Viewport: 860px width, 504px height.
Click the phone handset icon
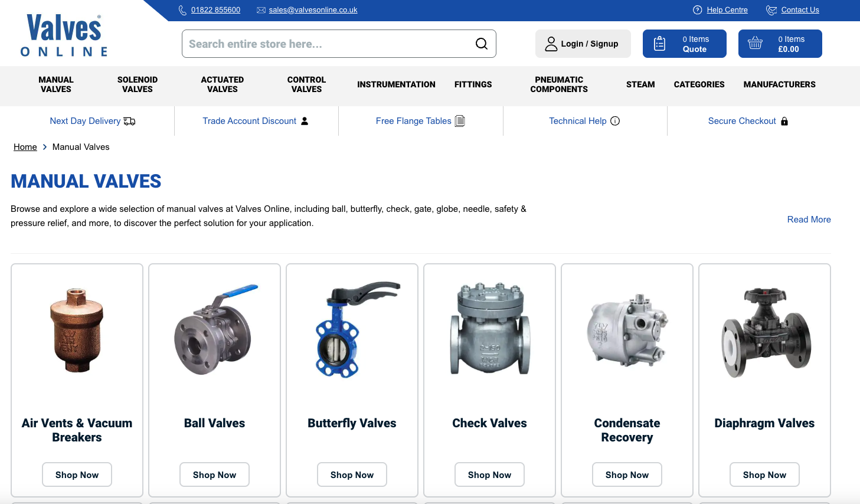pos(182,10)
